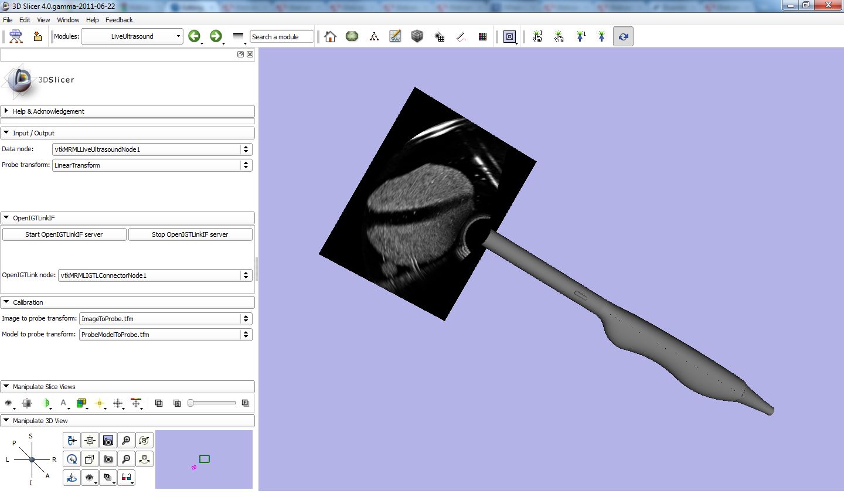
Task: Click the home module icon
Action: pos(330,36)
